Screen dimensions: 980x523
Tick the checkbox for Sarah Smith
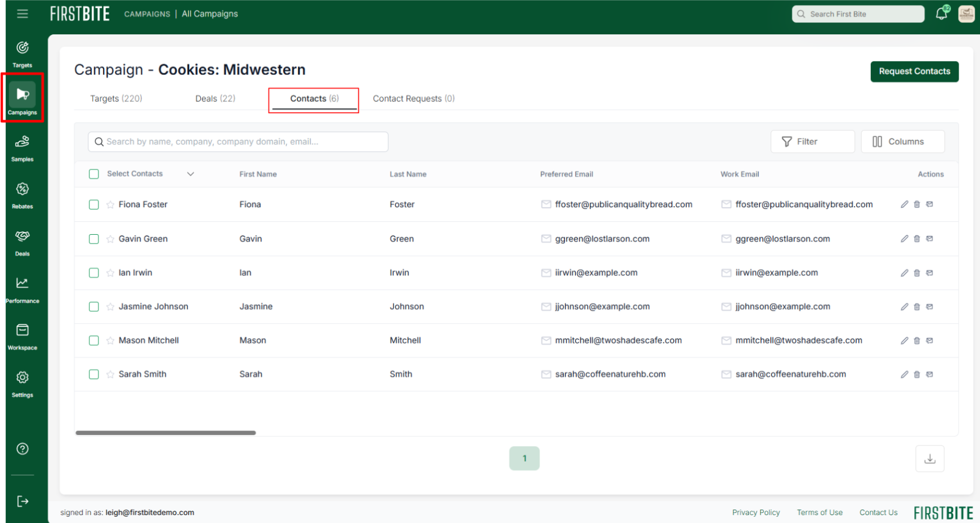(94, 374)
